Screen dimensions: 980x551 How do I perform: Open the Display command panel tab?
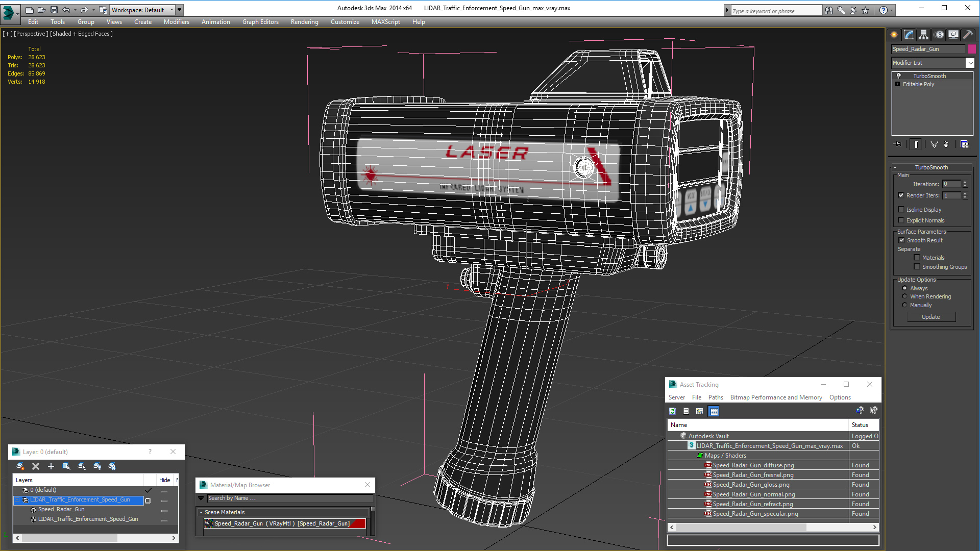953,35
